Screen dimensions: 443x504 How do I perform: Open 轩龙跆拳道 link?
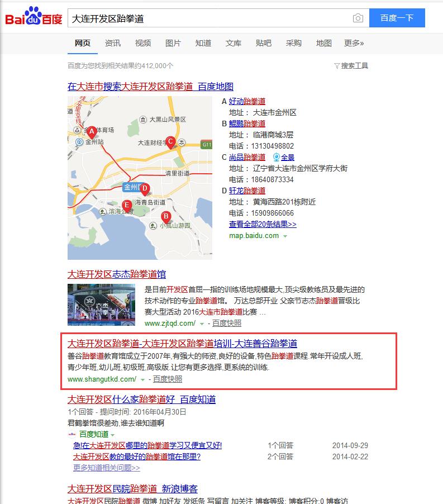[x=247, y=191]
